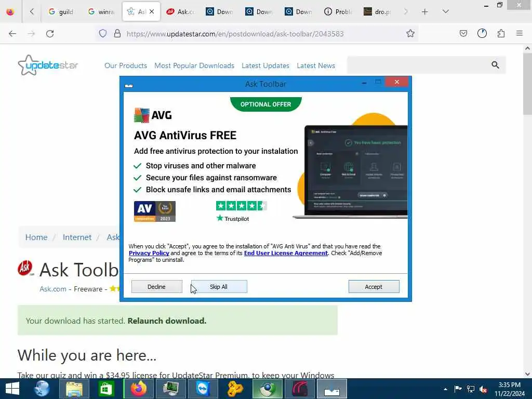
Task: Switch to the Ask.com tab
Action: pos(180,12)
